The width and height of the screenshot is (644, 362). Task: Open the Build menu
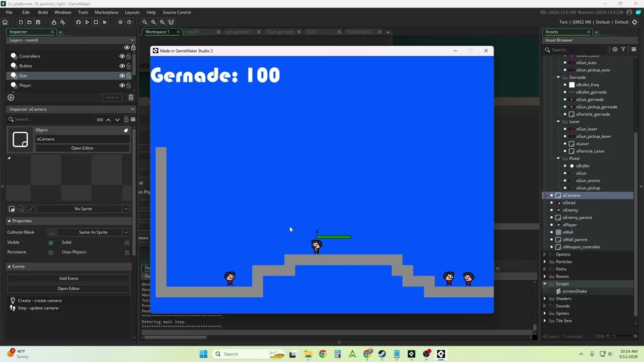pos(43,12)
